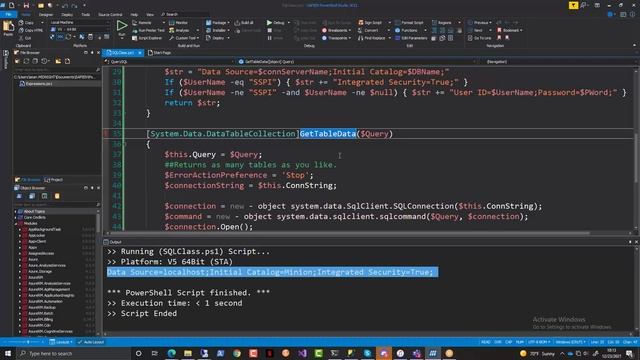Click the Save icon in quick access bar
640x360 pixels.
click(26, 5)
